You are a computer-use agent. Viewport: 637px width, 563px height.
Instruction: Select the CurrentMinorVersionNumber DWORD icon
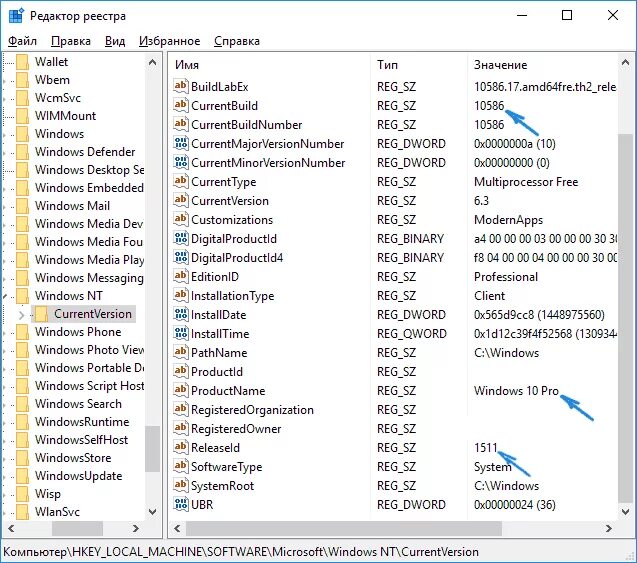point(180,162)
